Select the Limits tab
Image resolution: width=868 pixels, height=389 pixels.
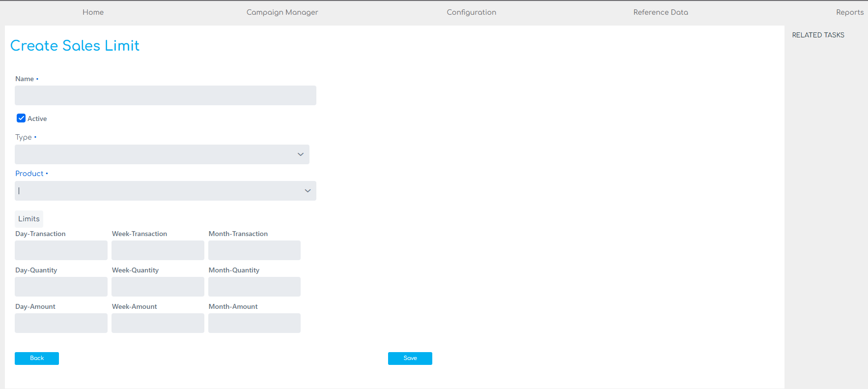point(29,219)
